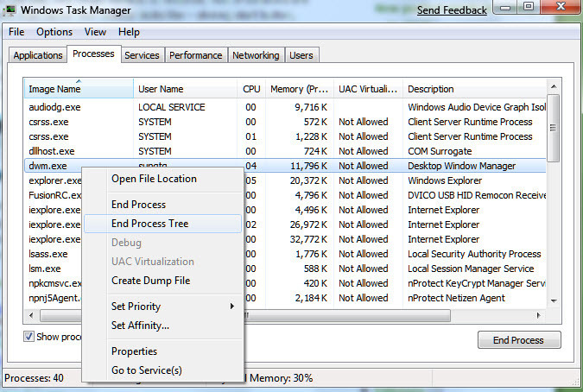Switch to the Performance tab
Image resolution: width=583 pixels, height=392 pixels.
(195, 55)
